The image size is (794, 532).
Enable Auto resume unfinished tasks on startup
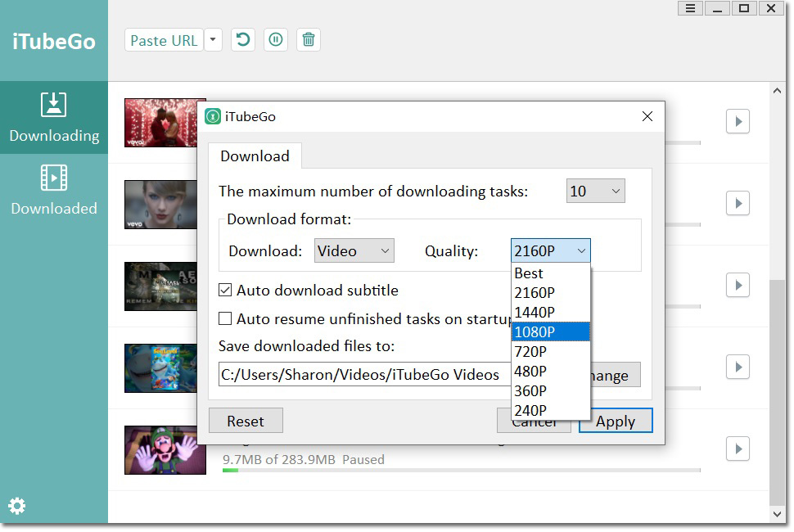pos(225,318)
